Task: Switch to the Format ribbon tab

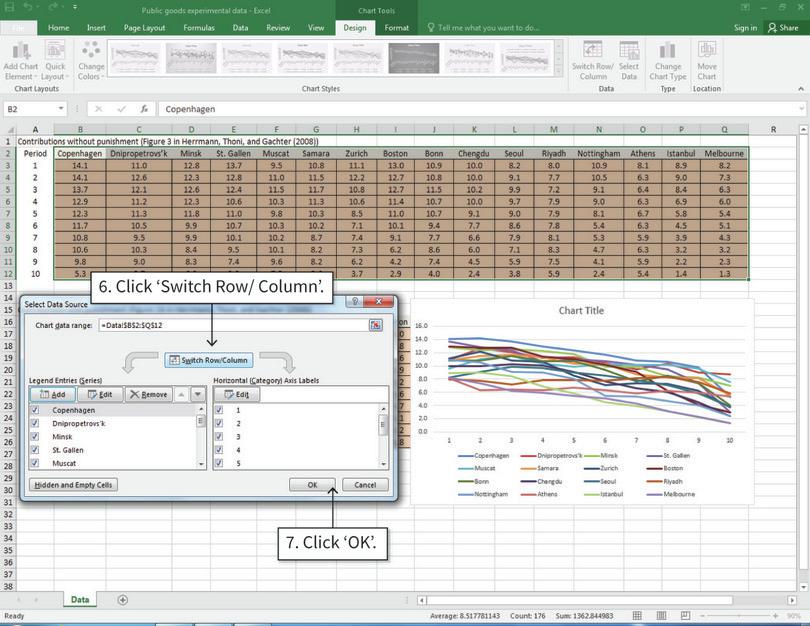Action: (396, 28)
